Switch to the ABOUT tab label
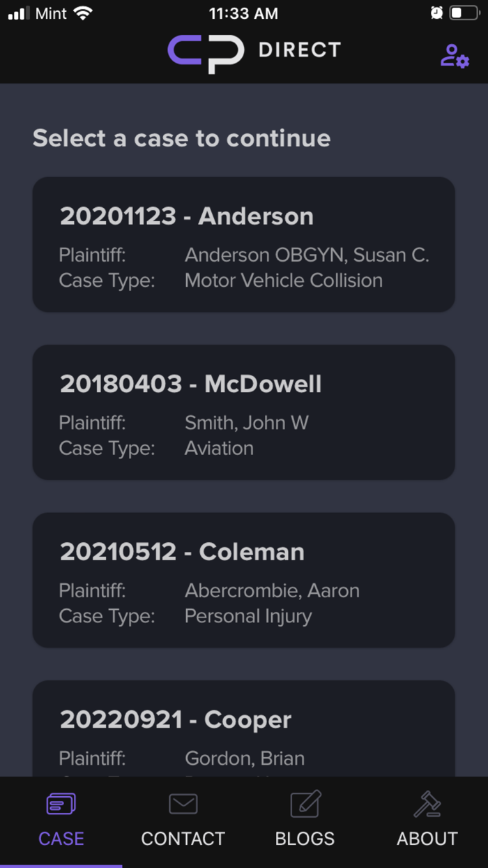This screenshot has height=868, width=488. click(427, 838)
